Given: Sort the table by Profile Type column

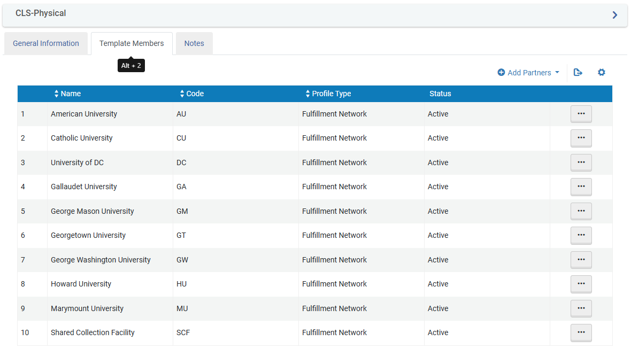Looking at the screenshot, I should [x=328, y=94].
